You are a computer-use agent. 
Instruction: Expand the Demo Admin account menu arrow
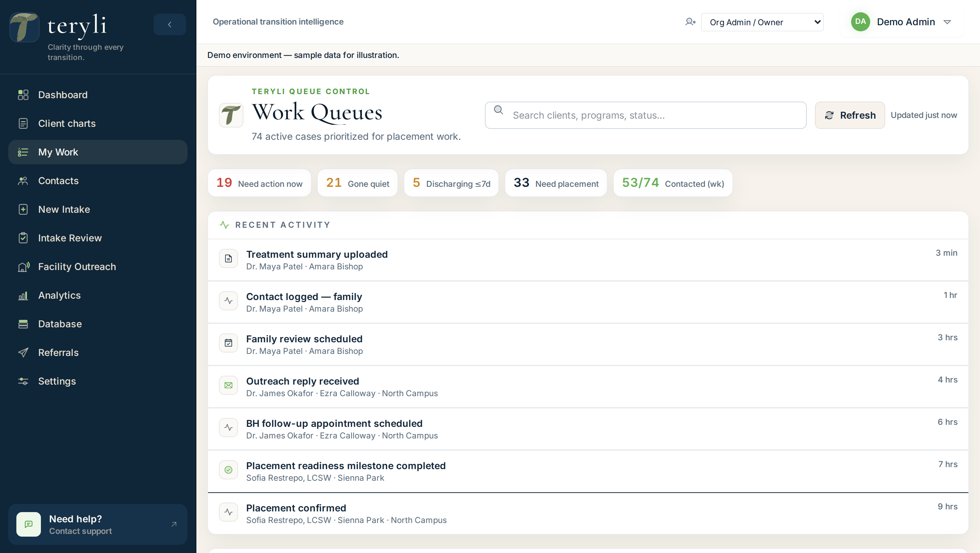coord(947,22)
